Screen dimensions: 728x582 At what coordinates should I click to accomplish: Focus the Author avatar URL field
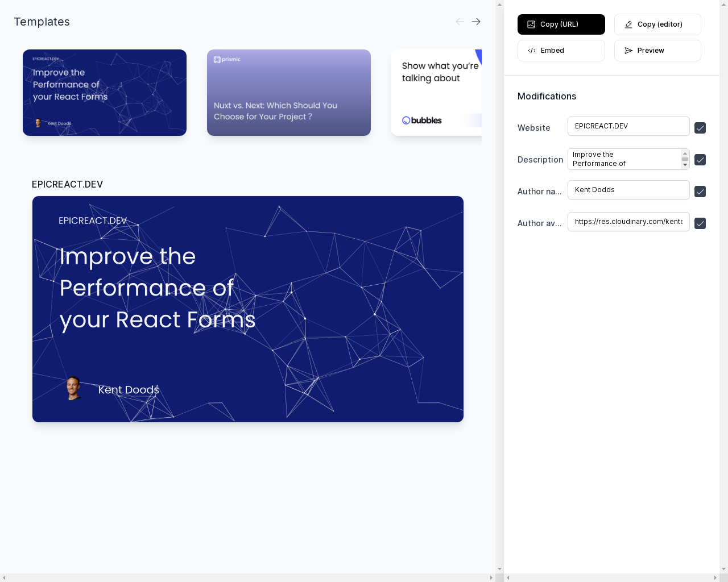pos(628,222)
